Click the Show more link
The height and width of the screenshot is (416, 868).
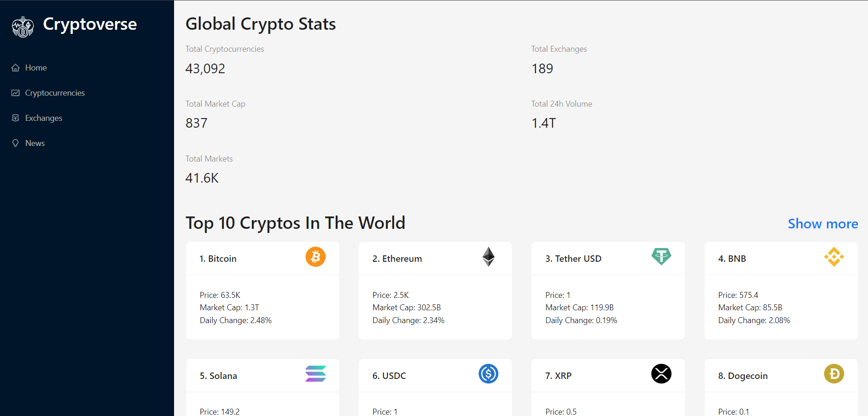pyautogui.click(x=823, y=224)
